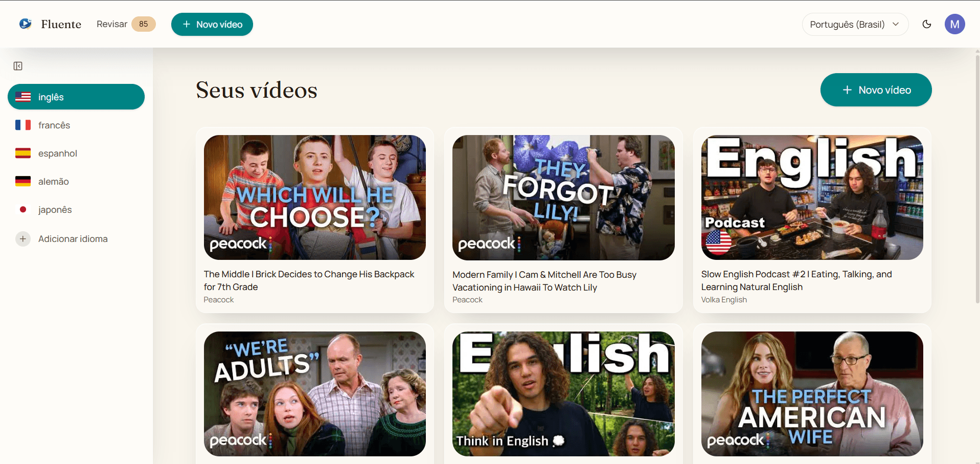Click the Japanese flag icon
Viewport: 980px width, 464px height.
(x=23, y=209)
